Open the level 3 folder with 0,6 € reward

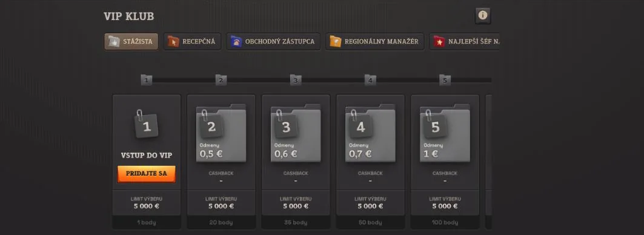(x=296, y=133)
